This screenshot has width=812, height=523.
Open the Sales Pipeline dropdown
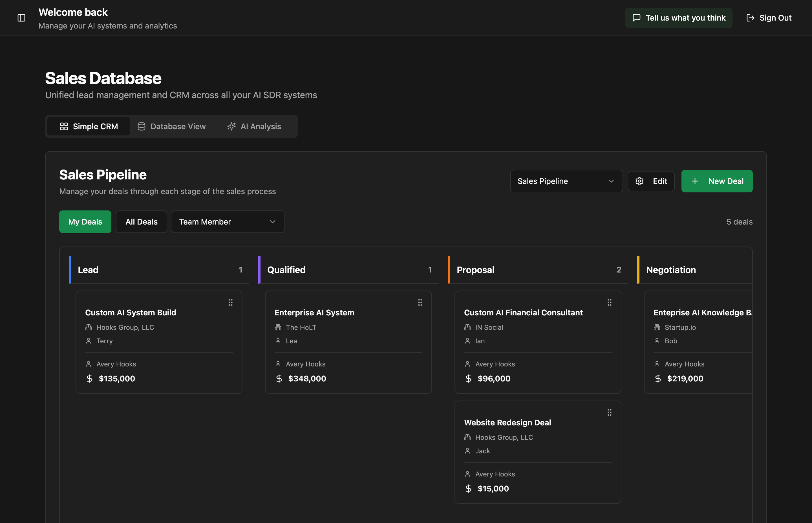(566, 181)
